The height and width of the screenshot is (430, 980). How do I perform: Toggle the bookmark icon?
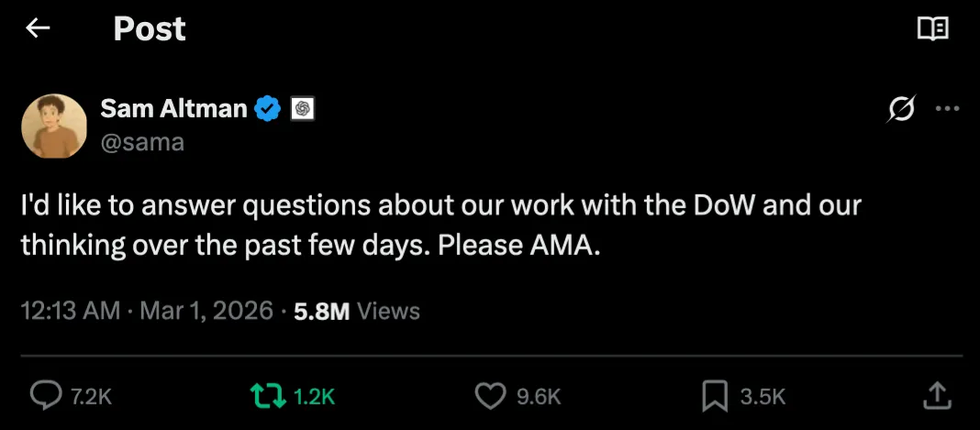pos(715,396)
